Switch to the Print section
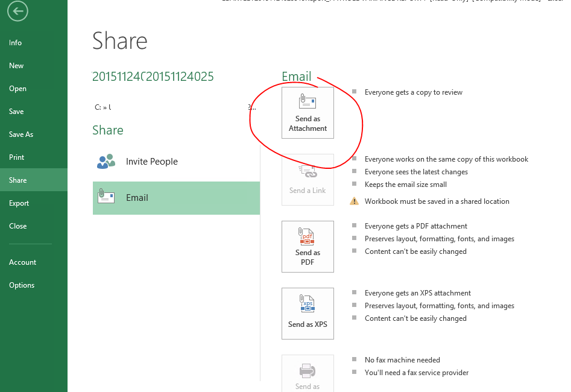 (17, 157)
